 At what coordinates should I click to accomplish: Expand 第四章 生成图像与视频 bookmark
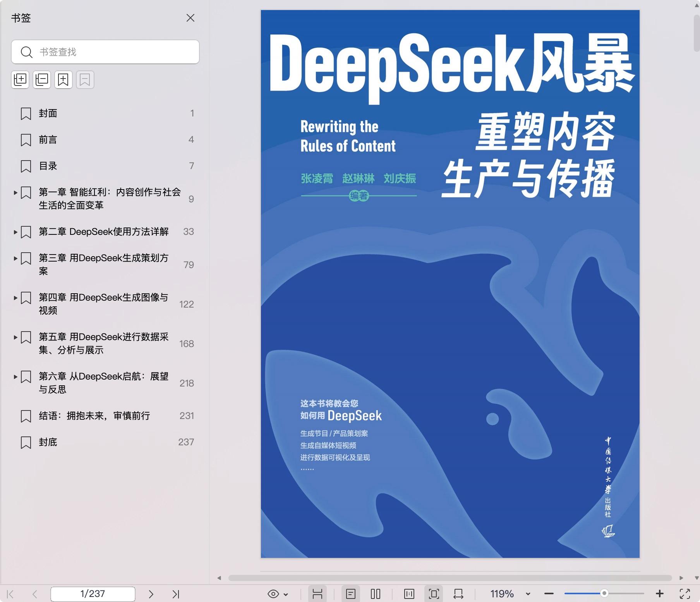tap(15, 298)
